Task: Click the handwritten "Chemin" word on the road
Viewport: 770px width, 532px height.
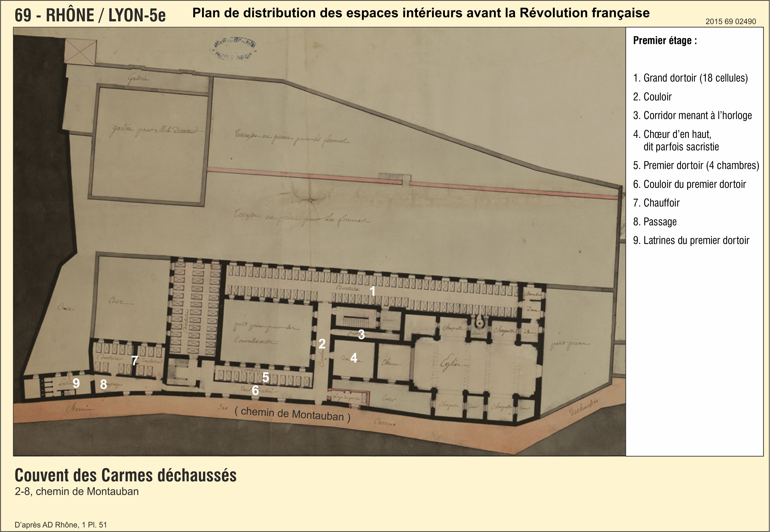Action: [x=80, y=408]
